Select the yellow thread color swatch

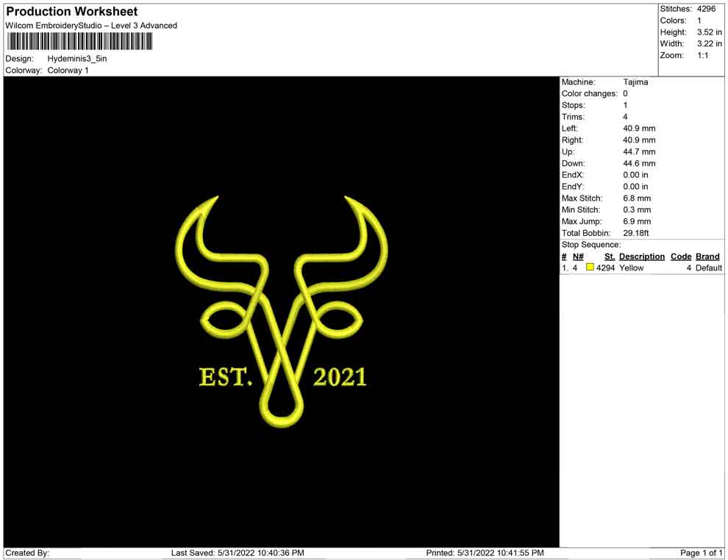click(590, 268)
